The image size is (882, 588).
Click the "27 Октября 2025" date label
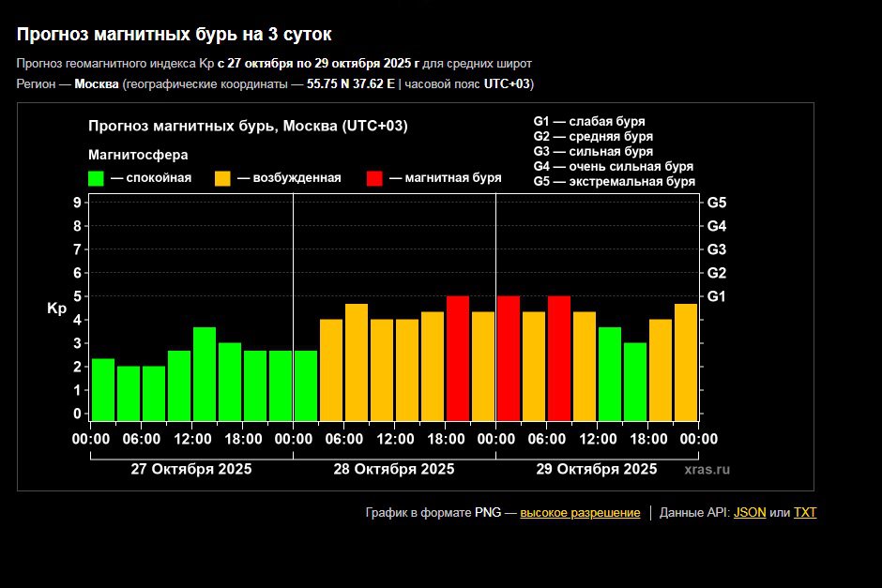(x=190, y=469)
